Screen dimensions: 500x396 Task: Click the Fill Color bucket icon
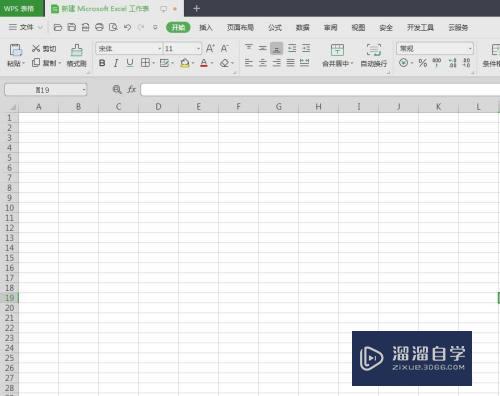(185, 63)
